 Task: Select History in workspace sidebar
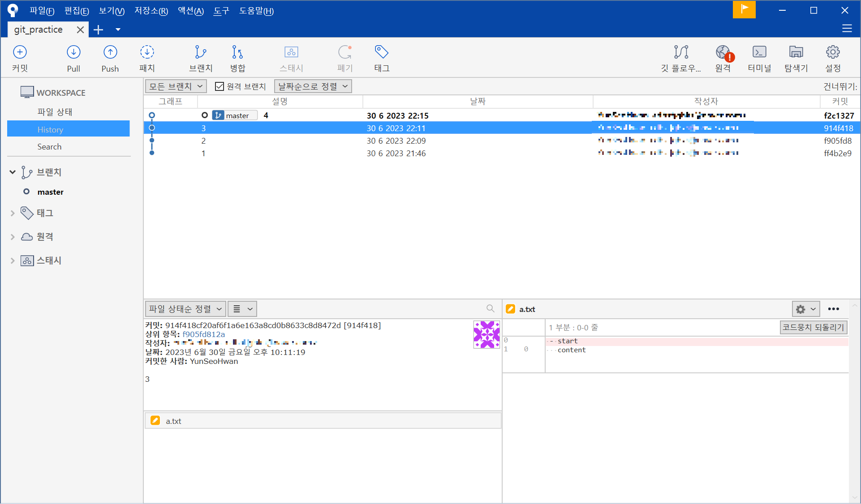click(68, 129)
